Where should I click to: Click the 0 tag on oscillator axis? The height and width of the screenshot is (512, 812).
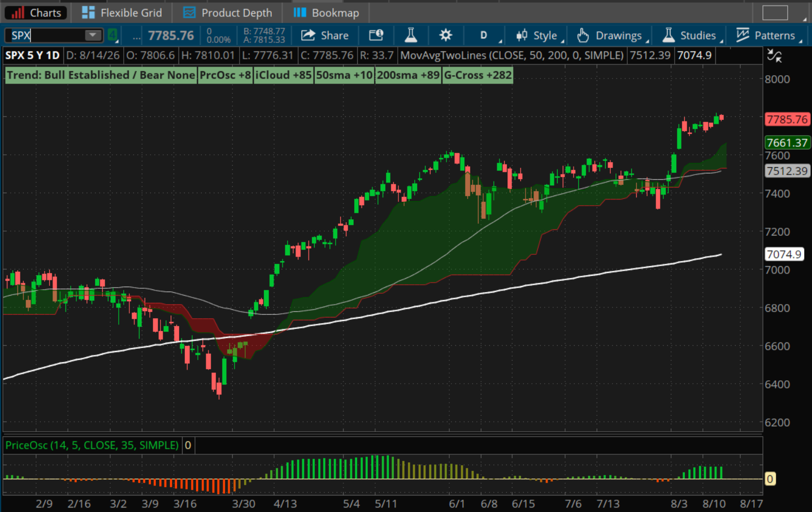tap(770, 479)
